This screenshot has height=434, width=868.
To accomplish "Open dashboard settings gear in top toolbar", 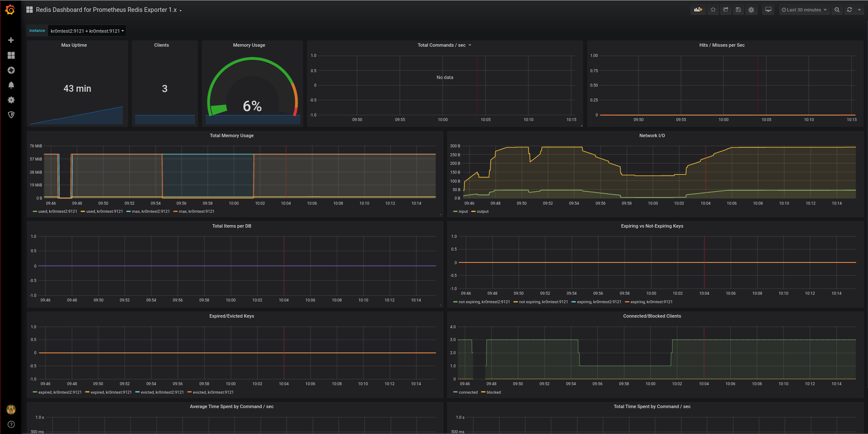I will coord(751,10).
